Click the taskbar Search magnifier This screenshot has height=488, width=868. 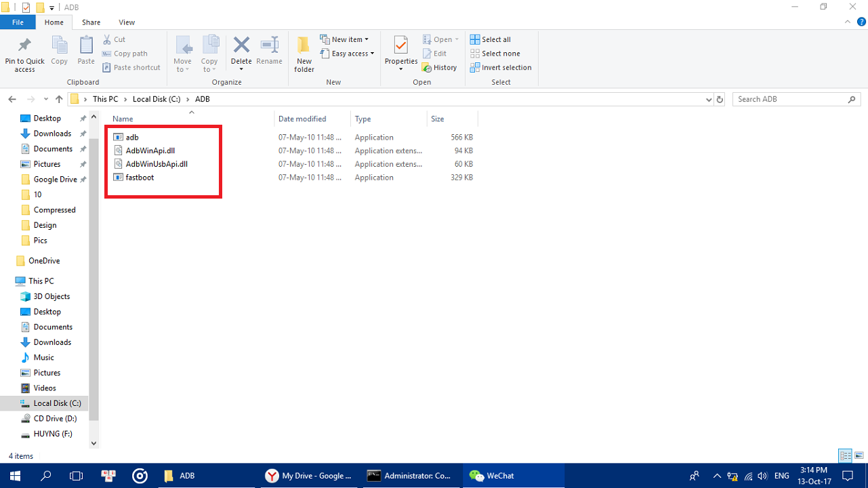tap(45, 476)
